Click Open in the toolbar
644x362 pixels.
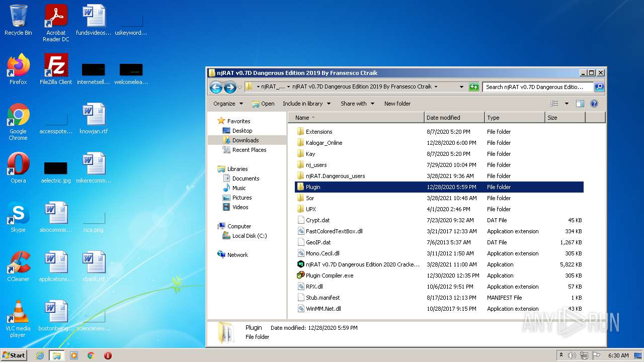tap(263, 104)
